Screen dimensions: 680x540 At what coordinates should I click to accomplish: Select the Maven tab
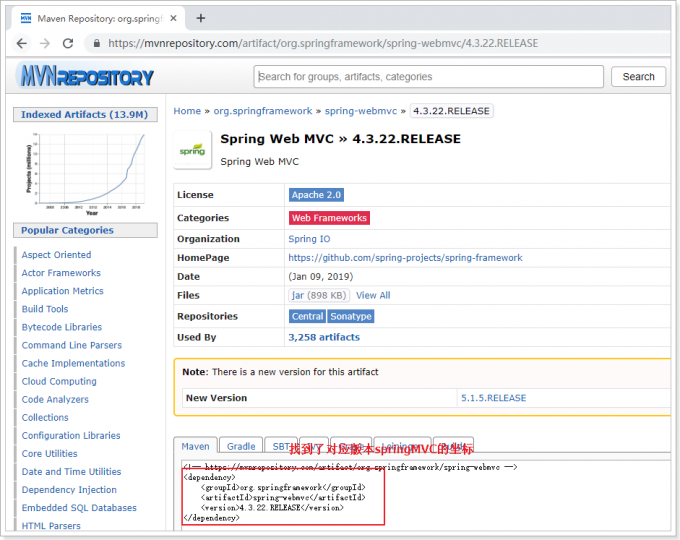(x=195, y=446)
